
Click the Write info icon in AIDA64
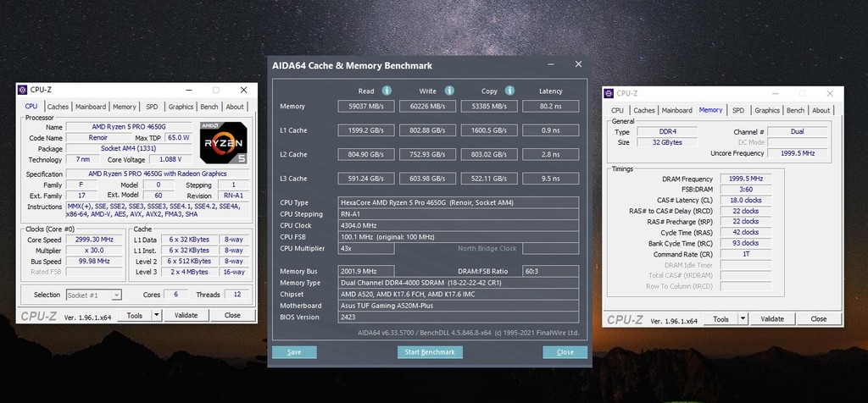click(x=449, y=91)
